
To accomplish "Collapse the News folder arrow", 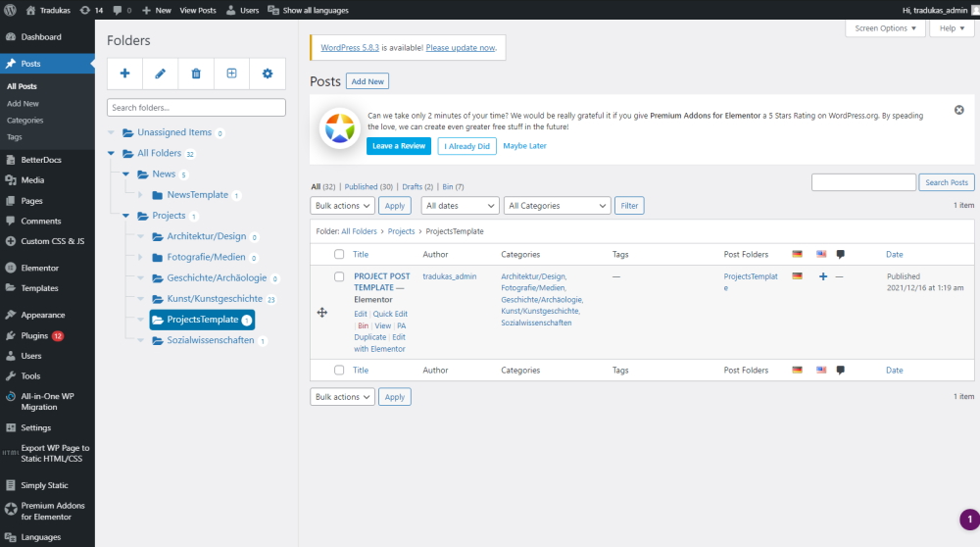I will [x=125, y=174].
